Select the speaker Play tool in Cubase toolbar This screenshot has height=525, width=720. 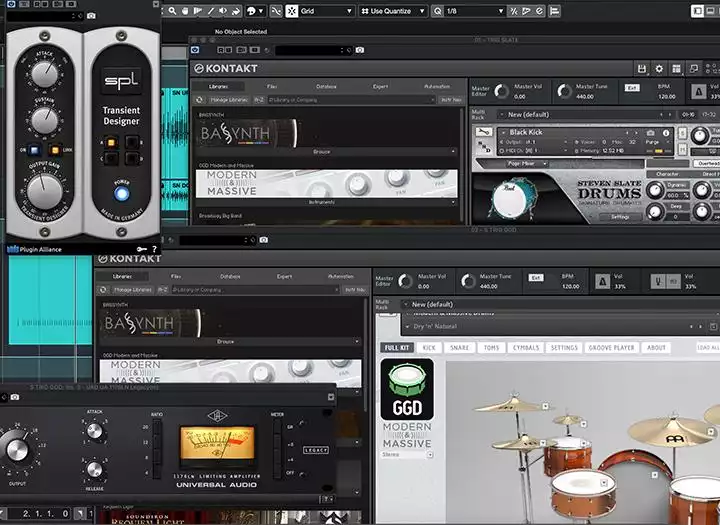point(223,11)
